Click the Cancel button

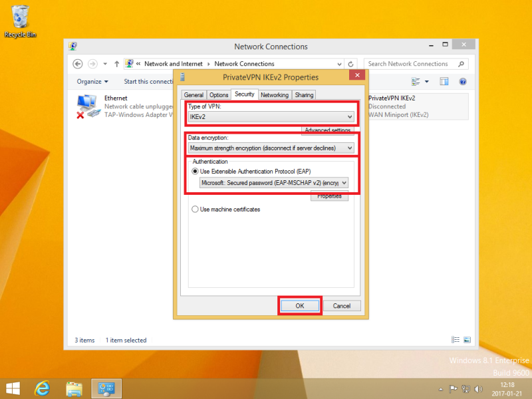pos(342,306)
